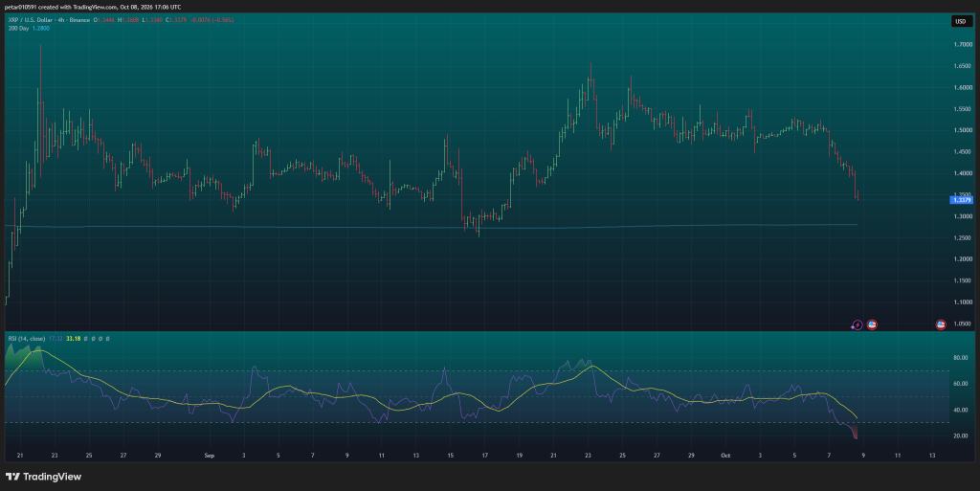
Task: Click the current price label 1.3379
Action: coord(961,200)
